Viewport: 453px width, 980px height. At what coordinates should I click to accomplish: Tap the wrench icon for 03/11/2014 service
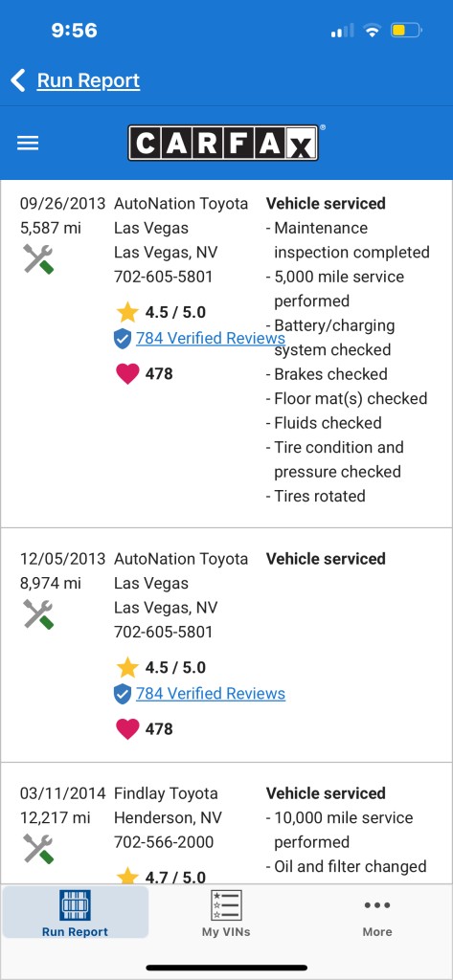pos(38,849)
